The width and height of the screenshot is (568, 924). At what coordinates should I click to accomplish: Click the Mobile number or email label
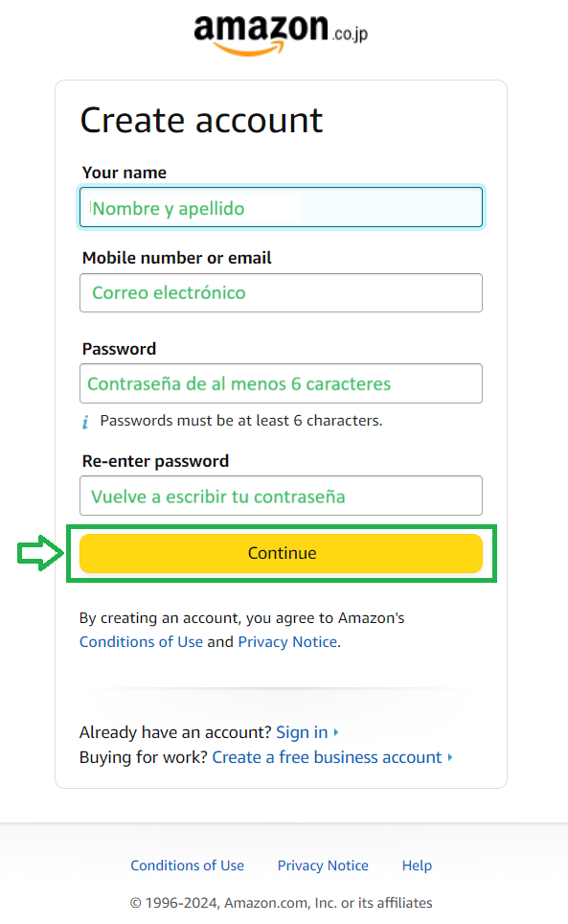point(176,258)
